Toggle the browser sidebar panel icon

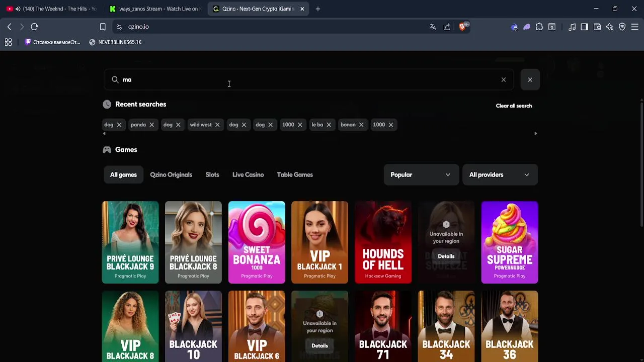click(x=584, y=27)
